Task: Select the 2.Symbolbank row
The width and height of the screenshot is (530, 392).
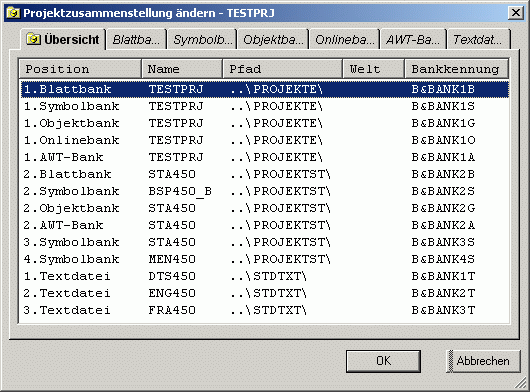Action: coord(265,191)
